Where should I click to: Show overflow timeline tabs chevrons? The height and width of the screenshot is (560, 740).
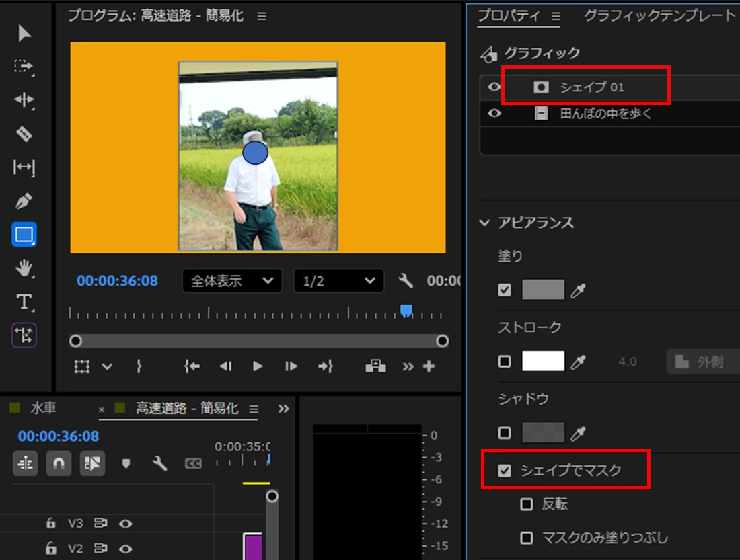pyautogui.click(x=283, y=409)
